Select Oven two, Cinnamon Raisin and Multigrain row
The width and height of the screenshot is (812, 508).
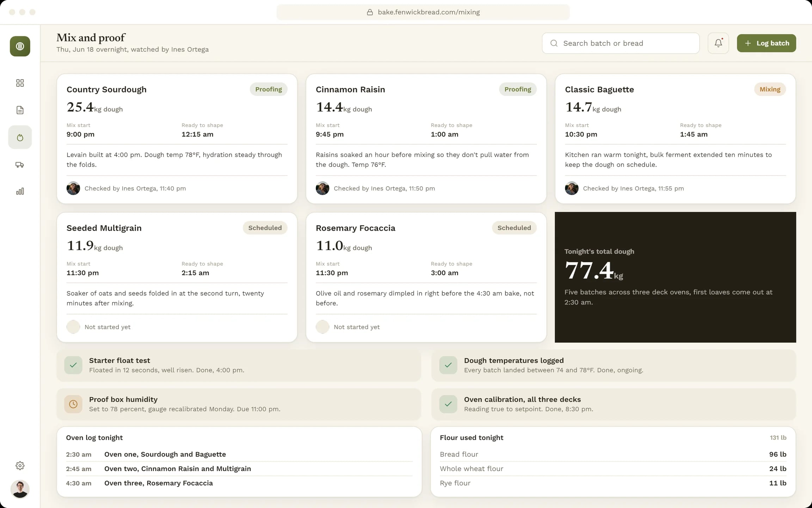pos(239,469)
